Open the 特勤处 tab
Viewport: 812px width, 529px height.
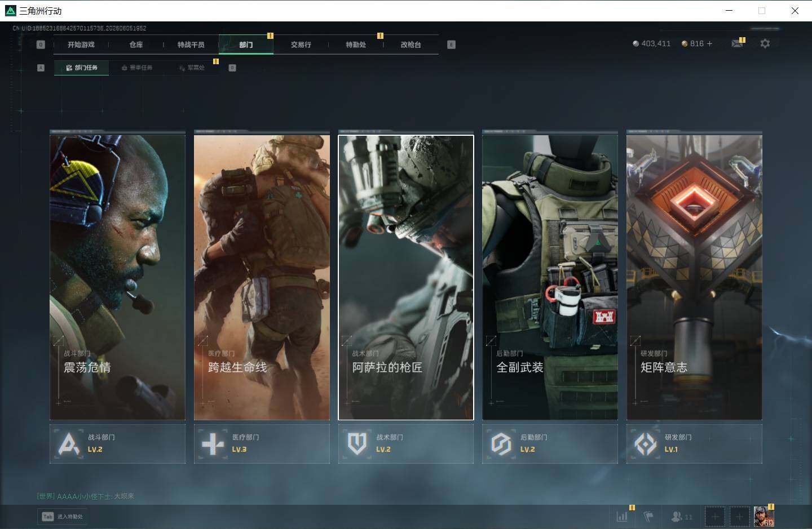coord(356,45)
